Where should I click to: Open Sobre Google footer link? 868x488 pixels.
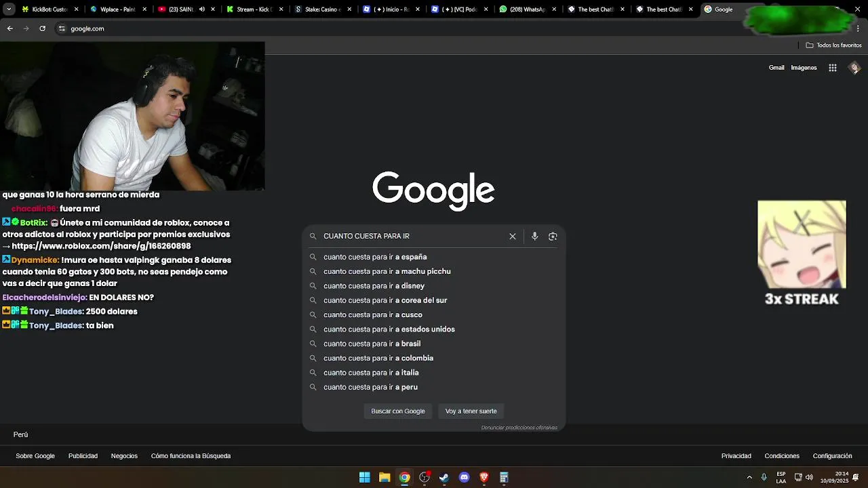coord(35,456)
